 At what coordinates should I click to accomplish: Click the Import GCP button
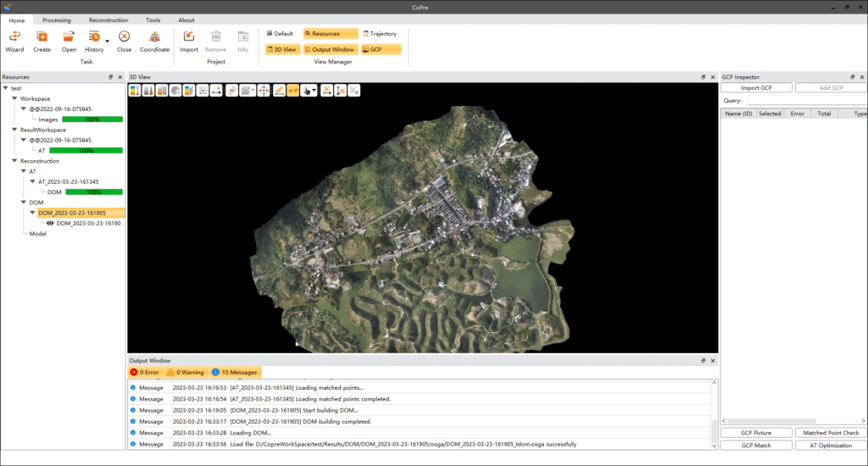click(756, 88)
